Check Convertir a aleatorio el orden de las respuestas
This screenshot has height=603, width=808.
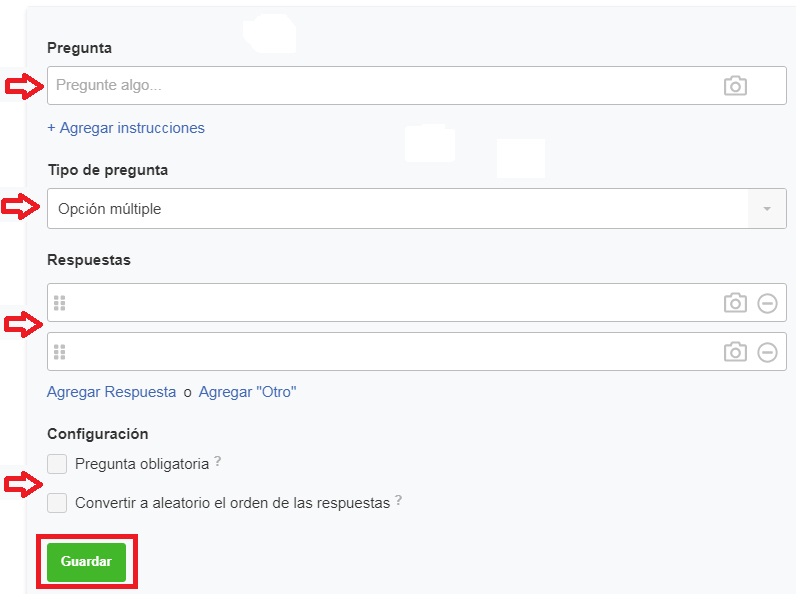pos(57,502)
